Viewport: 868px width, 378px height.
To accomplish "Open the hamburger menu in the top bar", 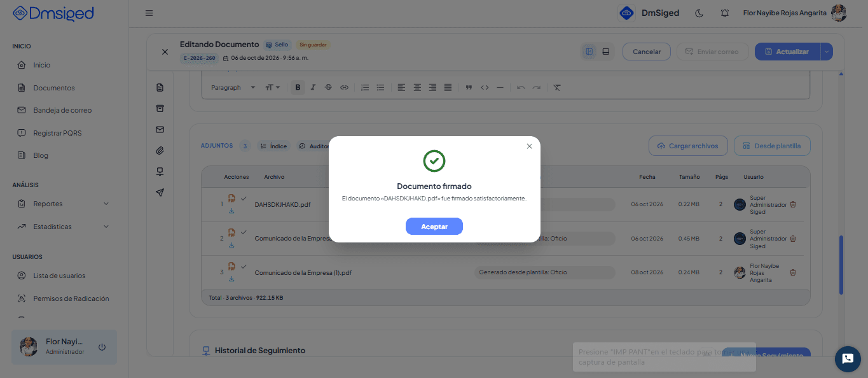I will pyautogui.click(x=149, y=13).
